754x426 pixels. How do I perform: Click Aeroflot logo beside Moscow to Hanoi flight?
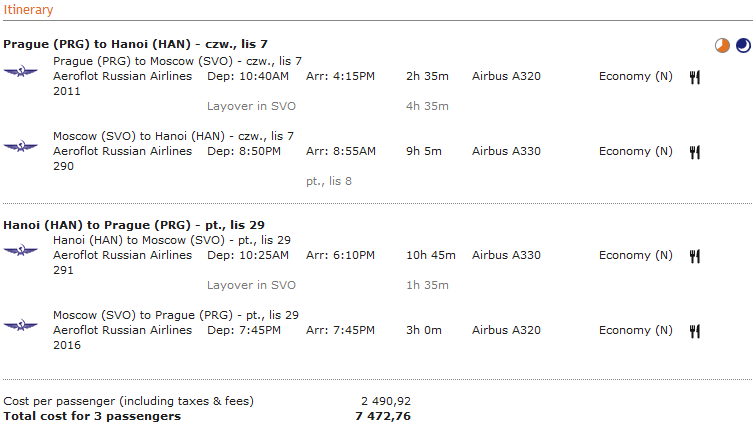coord(20,146)
